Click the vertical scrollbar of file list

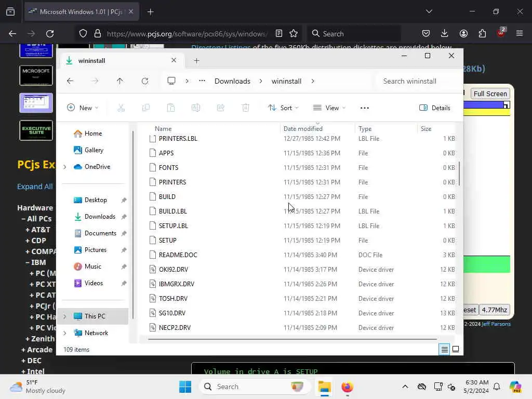click(459, 174)
